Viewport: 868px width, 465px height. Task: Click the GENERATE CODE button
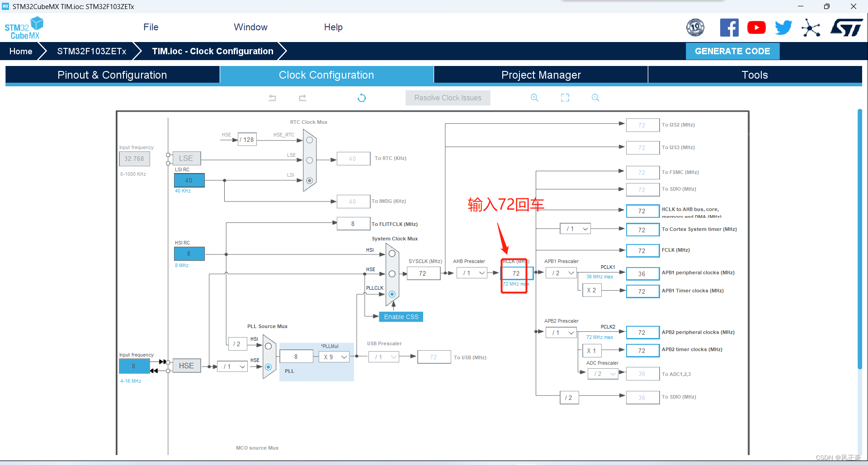click(x=732, y=51)
